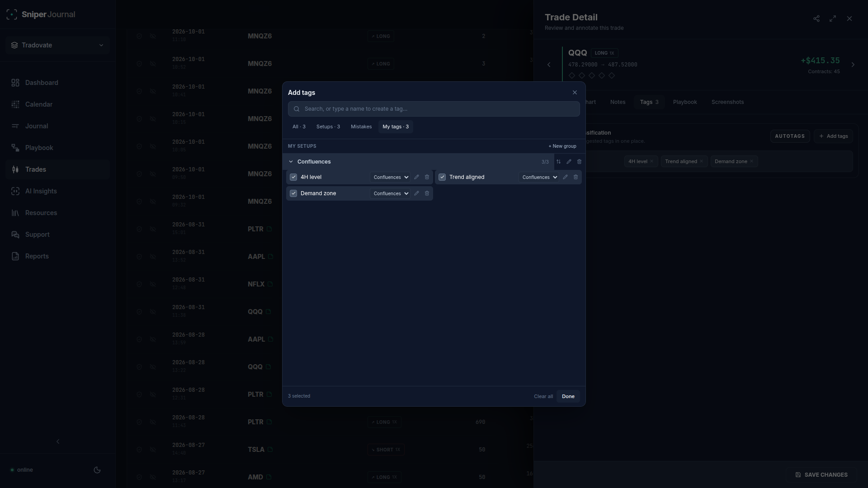The height and width of the screenshot is (488, 868).
Task: Uncheck the Trend aligned tag
Action: (x=442, y=177)
